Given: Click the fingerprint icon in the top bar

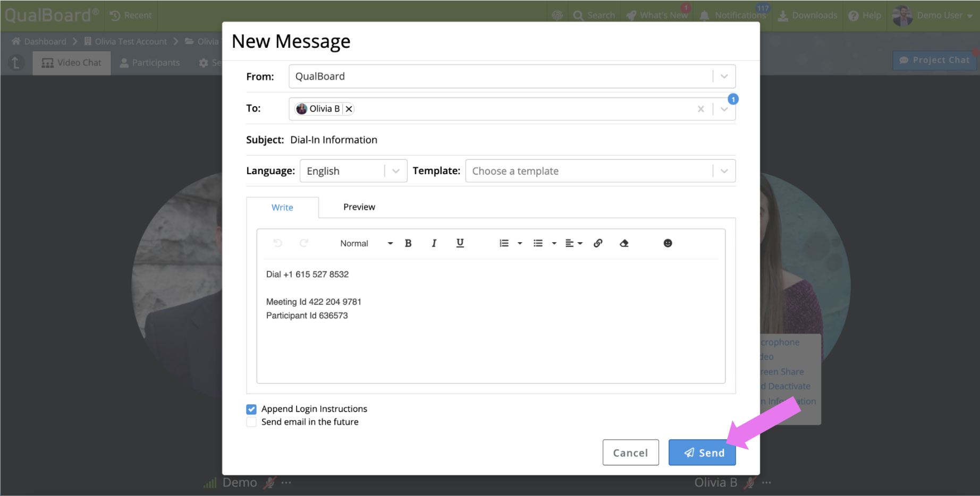Looking at the screenshot, I should click(557, 15).
